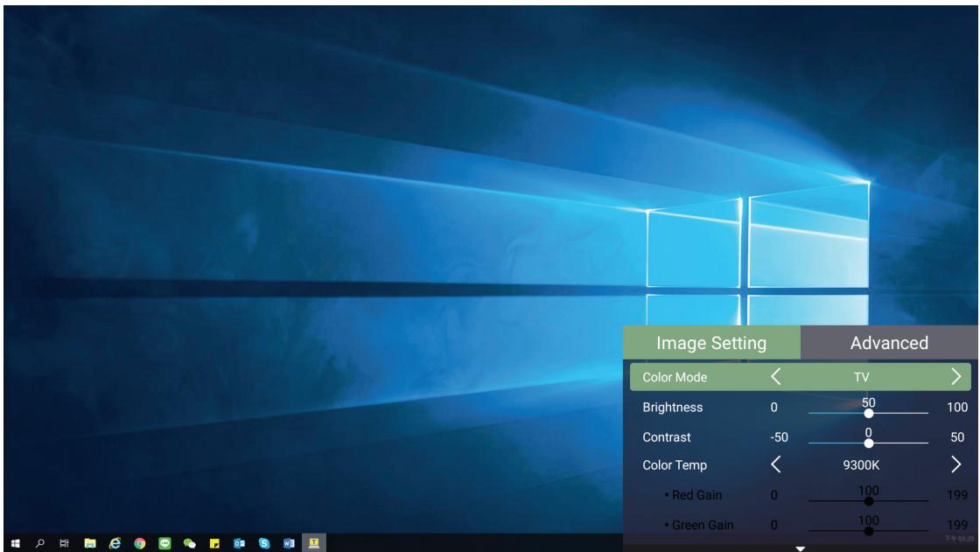Screen dimensions: 980x552
Task: Open Word from taskbar
Action: tap(289, 543)
